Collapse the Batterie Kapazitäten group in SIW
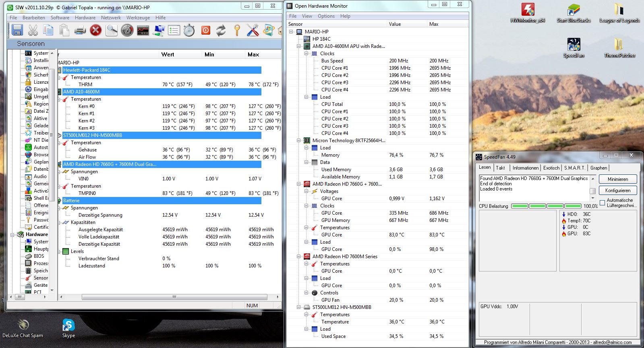Viewport: 644px width, 348px height. coord(59,222)
